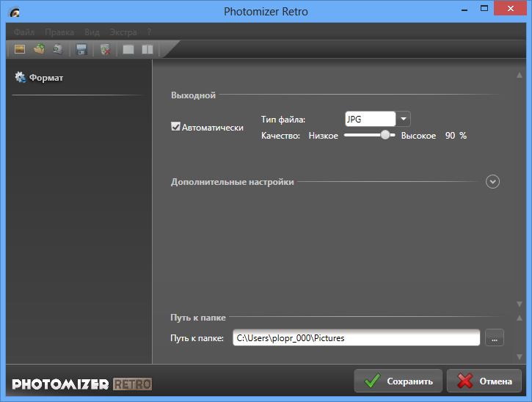The image size is (532, 402).
Task: Close the Photomizer Retro window
Action: click(510, 9)
